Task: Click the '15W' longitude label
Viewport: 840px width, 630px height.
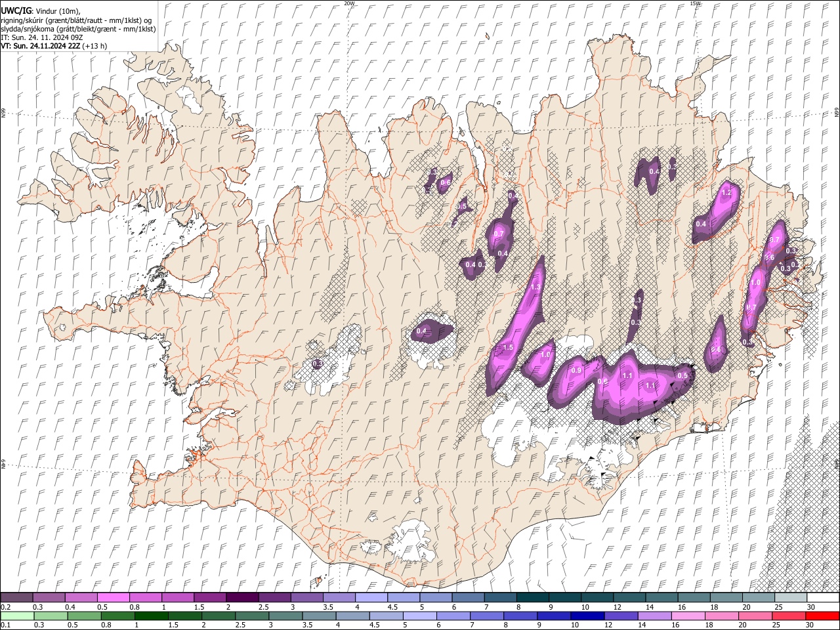Action: coord(694,3)
